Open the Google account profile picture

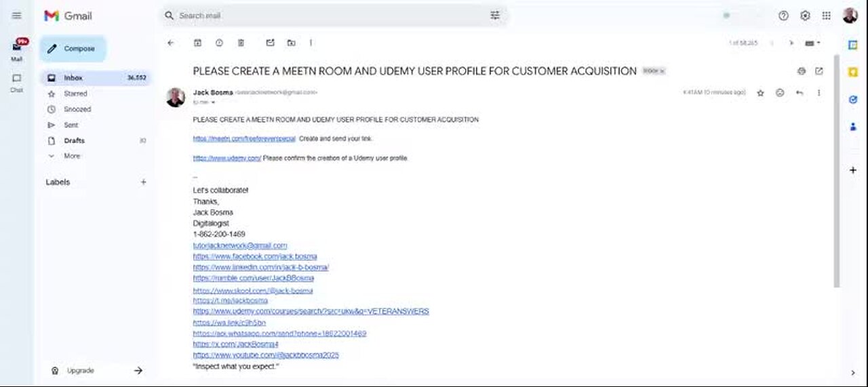[x=850, y=16]
